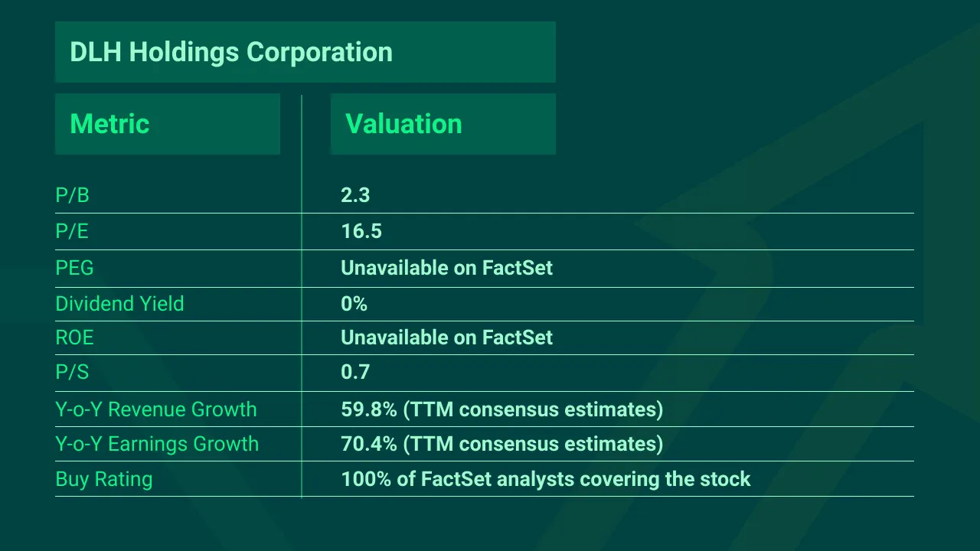This screenshot has width=980, height=551.
Task: Click the P/B value 2.3
Action: (355, 195)
